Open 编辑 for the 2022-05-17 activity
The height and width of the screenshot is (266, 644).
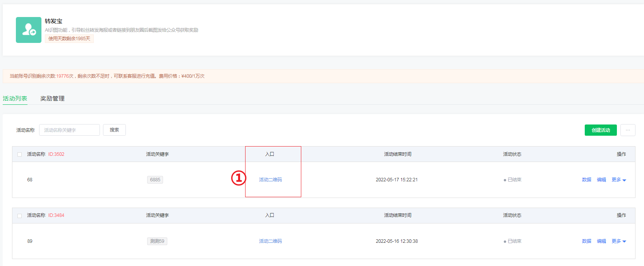(601, 180)
